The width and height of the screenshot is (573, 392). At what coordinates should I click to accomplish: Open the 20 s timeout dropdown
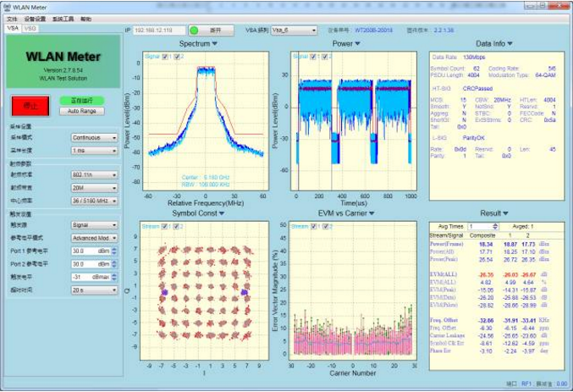[x=94, y=290]
